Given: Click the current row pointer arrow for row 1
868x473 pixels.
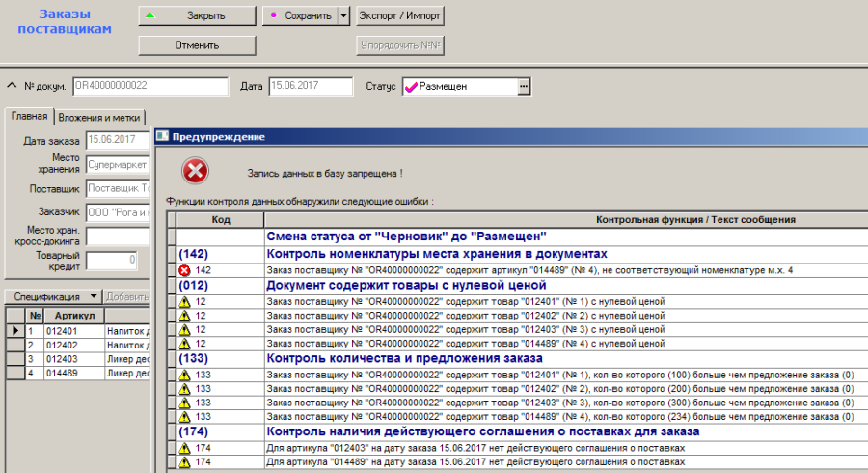Looking at the screenshot, I should coord(14,331).
